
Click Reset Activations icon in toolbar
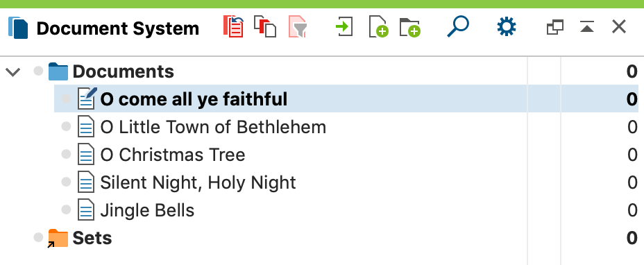[x=233, y=27]
